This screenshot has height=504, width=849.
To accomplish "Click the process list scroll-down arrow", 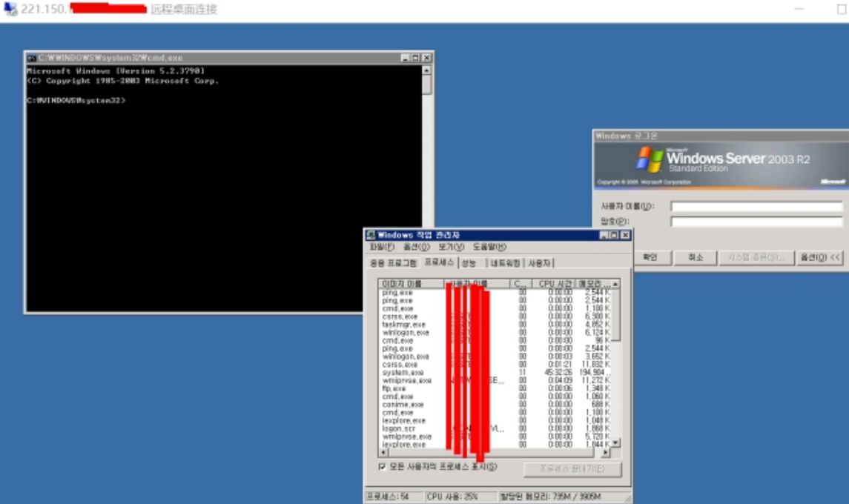I will (615, 442).
